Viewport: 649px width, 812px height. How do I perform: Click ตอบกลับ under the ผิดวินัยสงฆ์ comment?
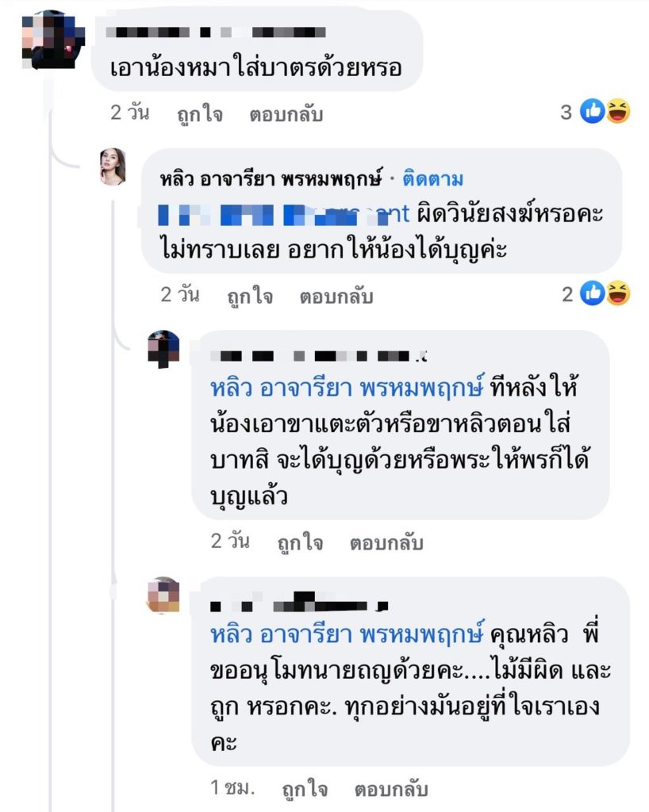click(336, 297)
